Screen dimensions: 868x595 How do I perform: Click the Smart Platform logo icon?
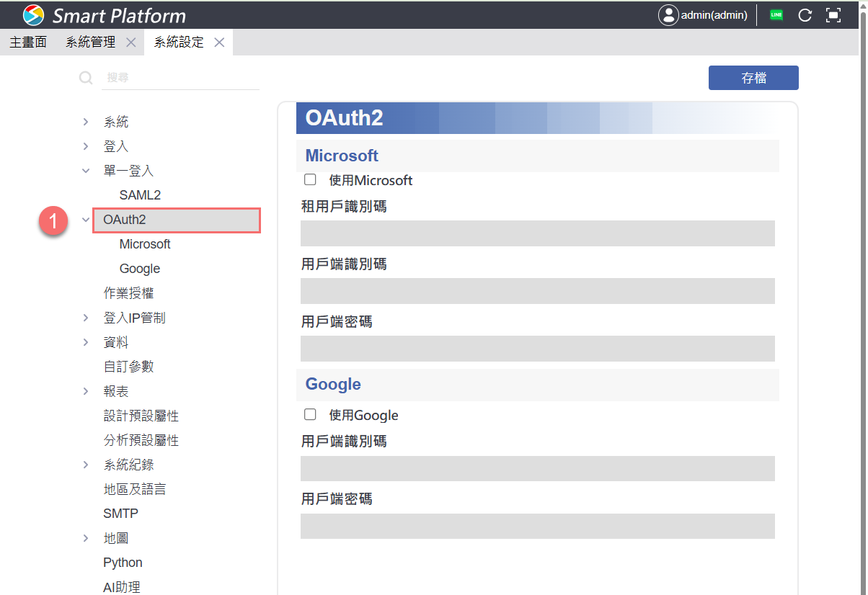pos(33,15)
